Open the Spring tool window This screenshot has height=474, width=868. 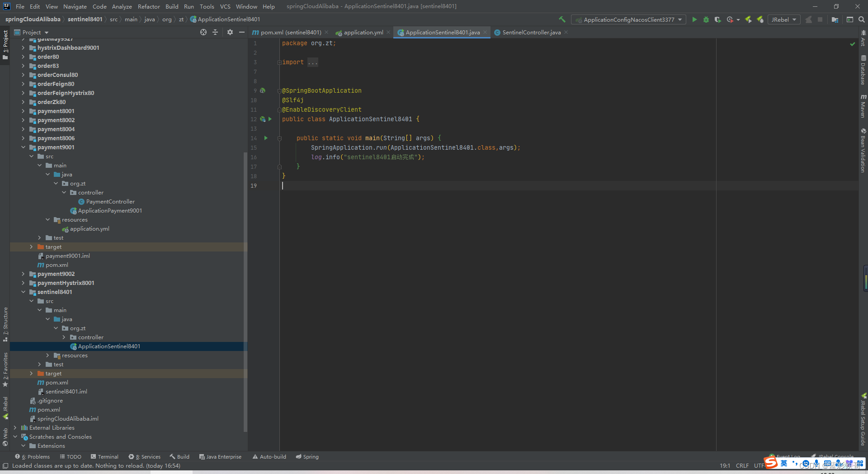pos(307,457)
